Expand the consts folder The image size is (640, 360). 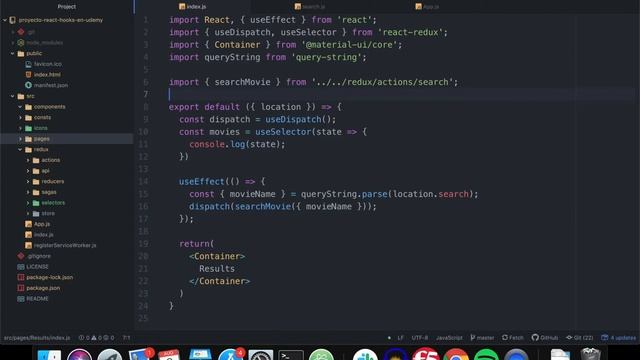click(20, 118)
